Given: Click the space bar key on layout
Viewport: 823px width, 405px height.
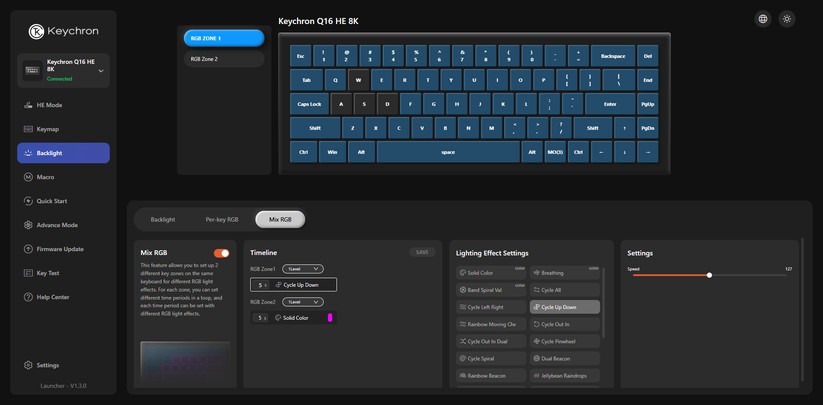Looking at the screenshot, I should (x=448, y=152).
